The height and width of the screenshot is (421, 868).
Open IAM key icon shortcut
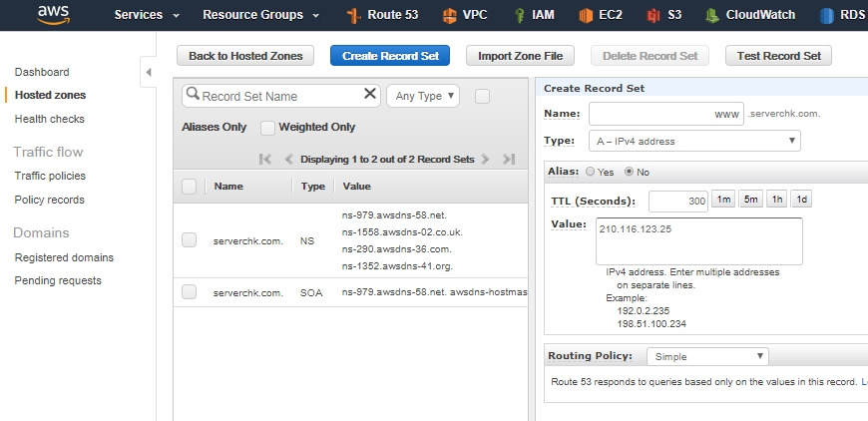tap(519, 16)
